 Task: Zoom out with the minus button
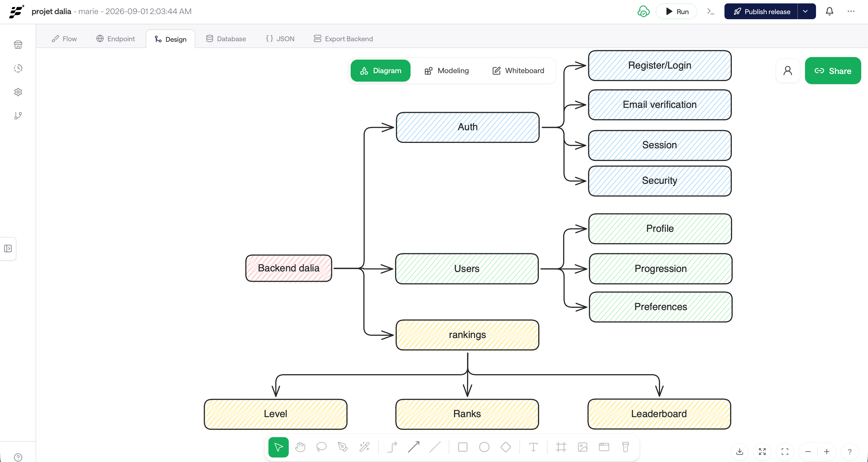pyautogui.click(x=808, y=452)
